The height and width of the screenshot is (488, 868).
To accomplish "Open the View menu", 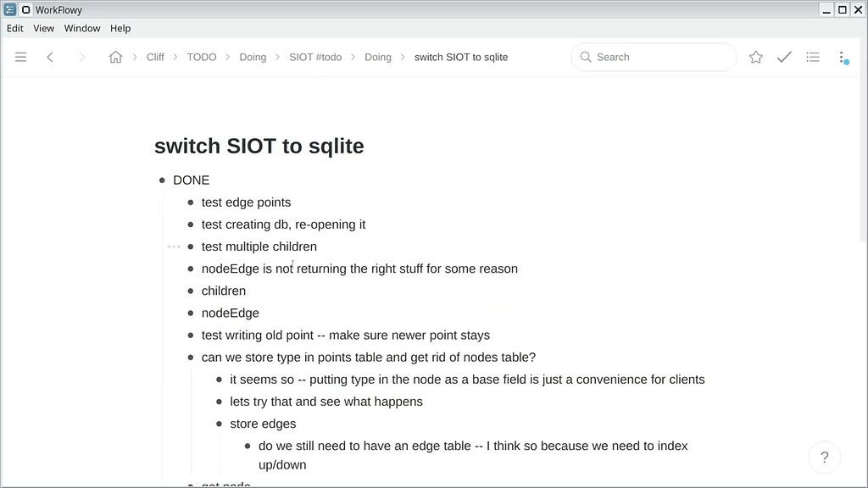I will pyautogui.click(x=43, y=28).
